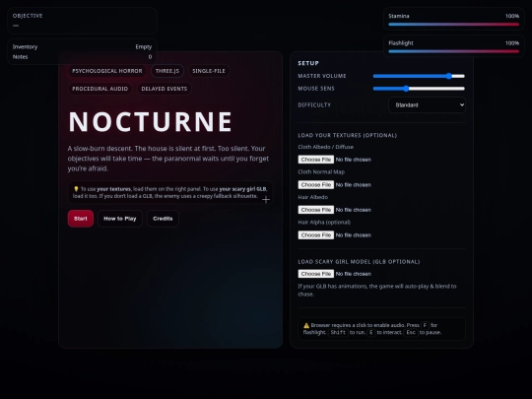Click the Procedural Audio tag
This screenshot has width=532, height=399.
pos(100,89)
